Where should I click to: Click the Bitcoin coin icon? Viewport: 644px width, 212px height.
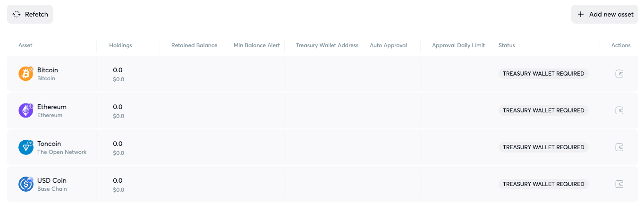(x=25, y=74)
